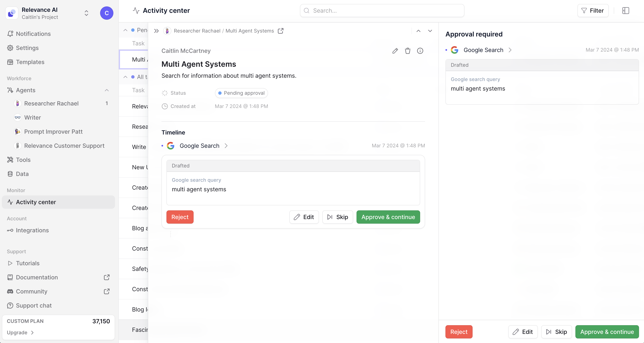Collapse the All tasks section

[x=125, y=77]
